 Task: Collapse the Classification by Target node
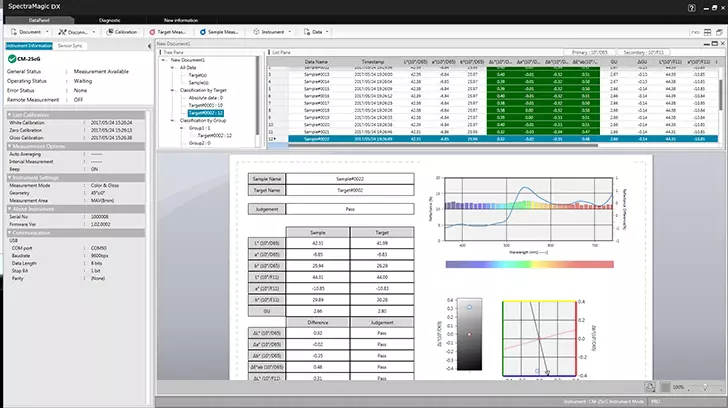(173, 90)
